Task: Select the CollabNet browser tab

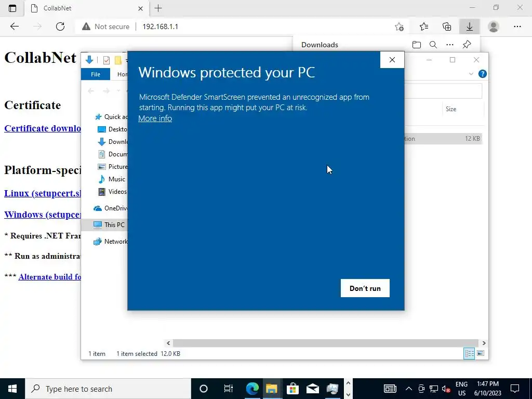Action: [x=87, y=8]
